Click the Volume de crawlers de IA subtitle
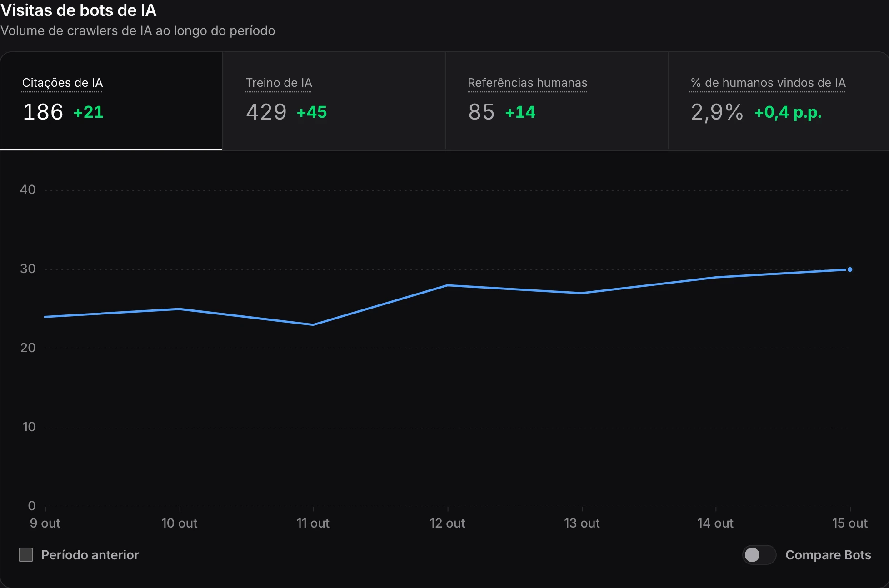Image resolution: width=889 pixels, height=588 pixels. (138, 30)
